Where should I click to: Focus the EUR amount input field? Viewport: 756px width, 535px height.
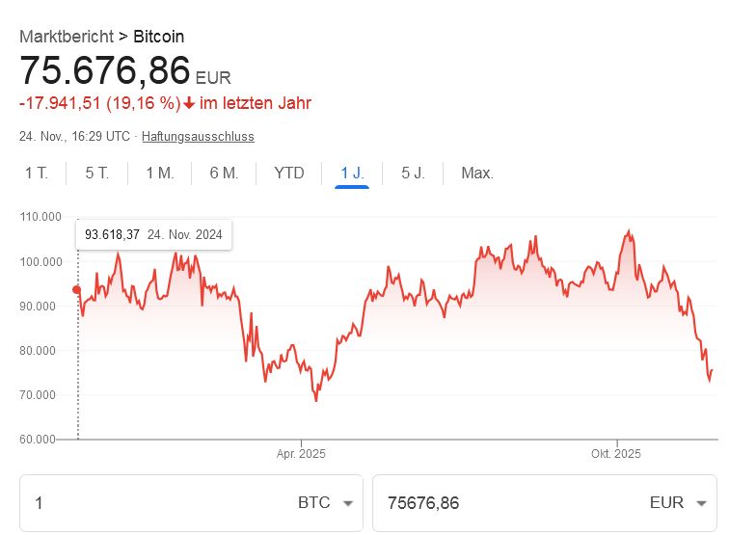(511, 503)
